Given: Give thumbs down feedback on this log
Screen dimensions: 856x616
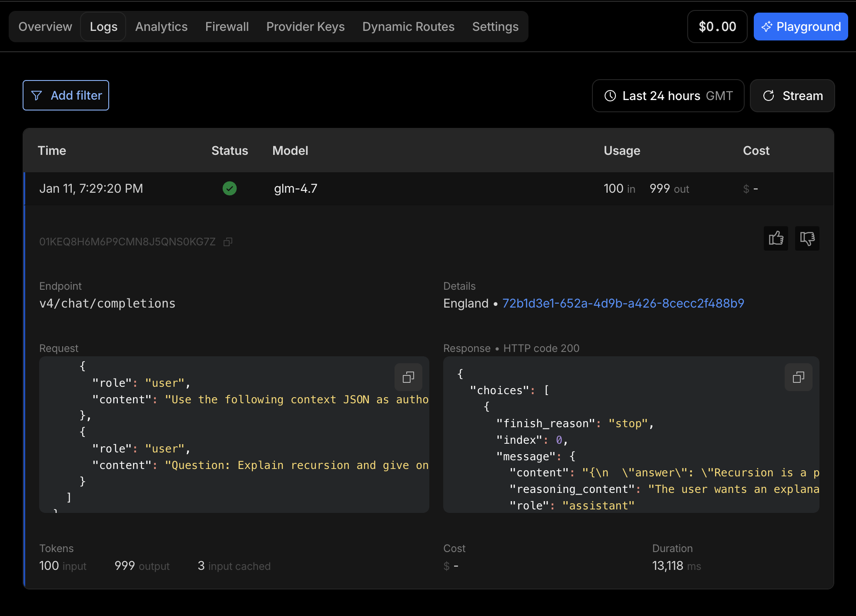Looking at the screenshot, I should pyautogui.click(x=807, y=238).
